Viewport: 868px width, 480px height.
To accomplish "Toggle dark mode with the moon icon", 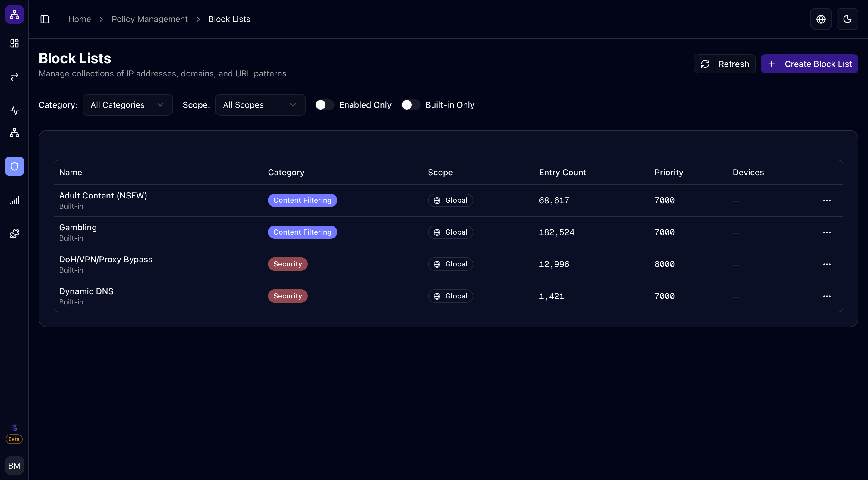I will tap(847, 19).
